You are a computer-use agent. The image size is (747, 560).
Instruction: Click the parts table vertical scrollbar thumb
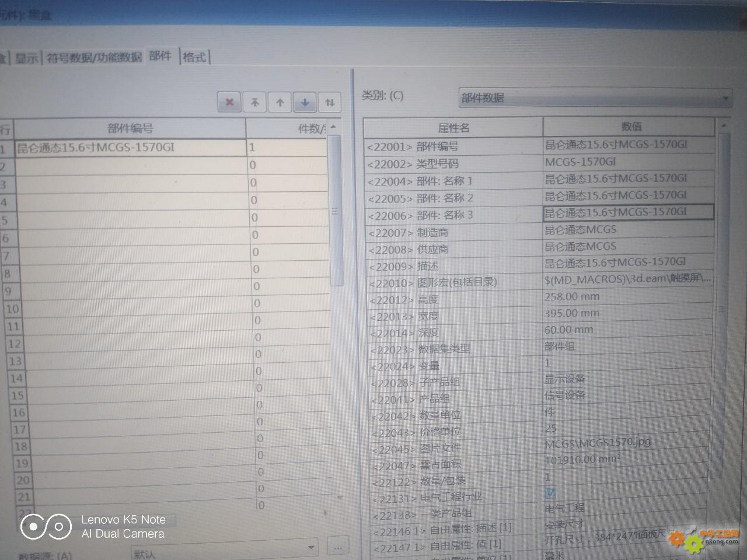pos(335,211)
